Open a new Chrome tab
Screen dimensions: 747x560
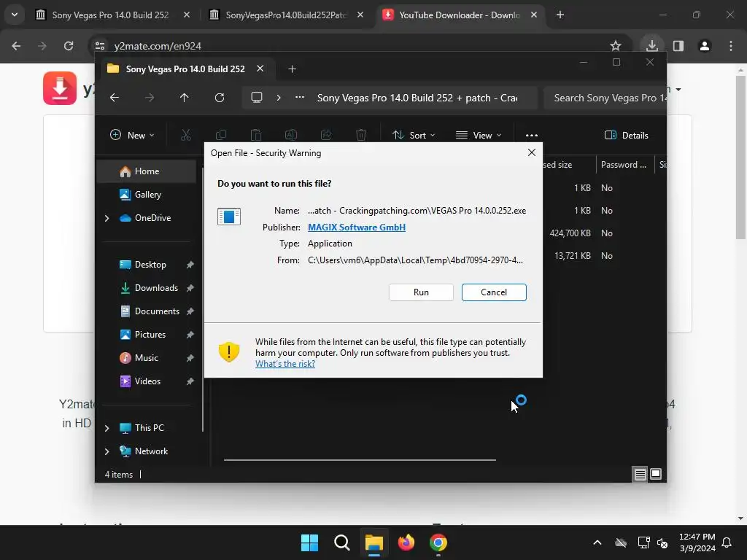560,15
